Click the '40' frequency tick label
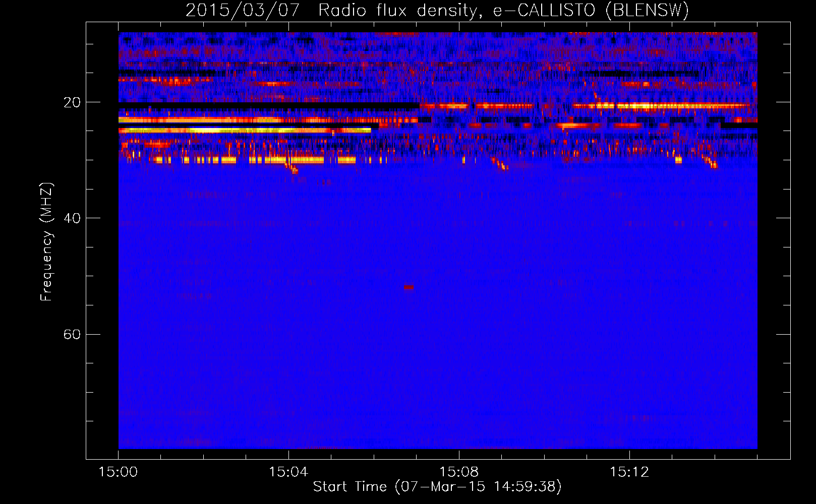Image resolution: width=816 pixels, height=504 pixels. 72,218
